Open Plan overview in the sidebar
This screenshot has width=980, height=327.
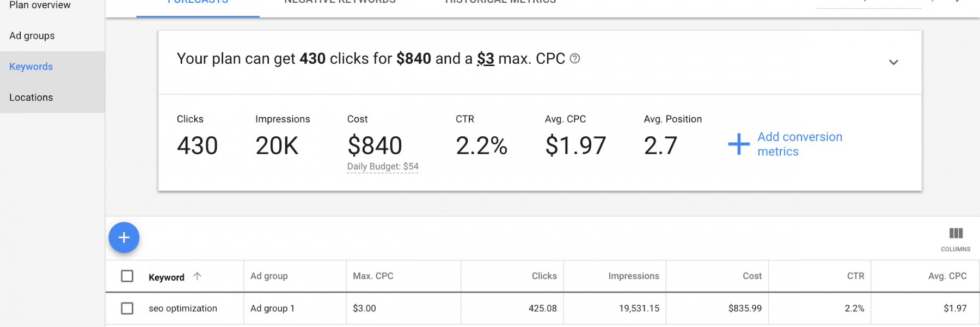(40, 5)
